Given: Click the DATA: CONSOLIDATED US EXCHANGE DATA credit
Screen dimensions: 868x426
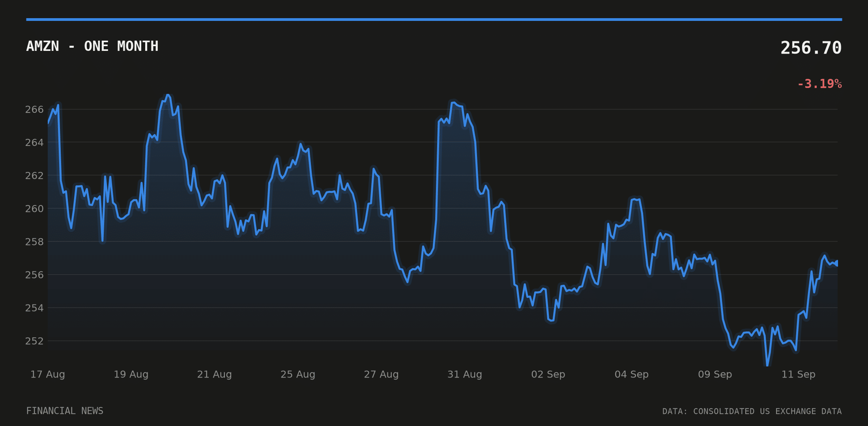Looking at the screenshot, I should click(752, 411).
